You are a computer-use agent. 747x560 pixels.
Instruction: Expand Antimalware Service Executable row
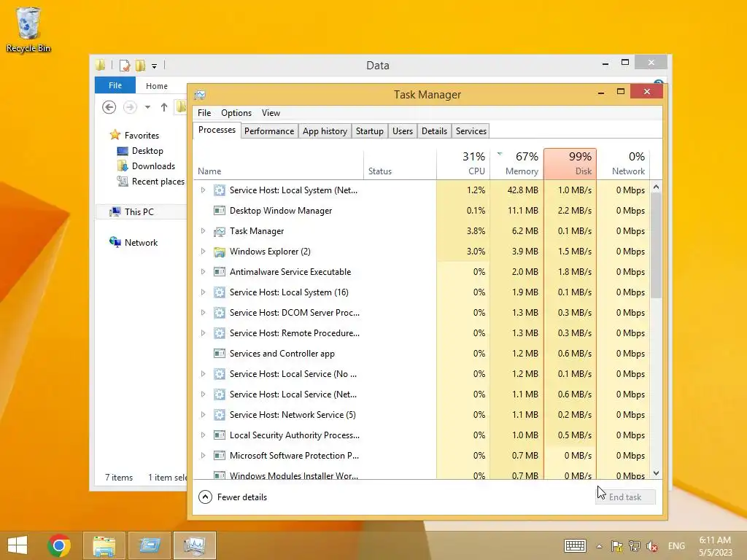[x=203, y=272]
